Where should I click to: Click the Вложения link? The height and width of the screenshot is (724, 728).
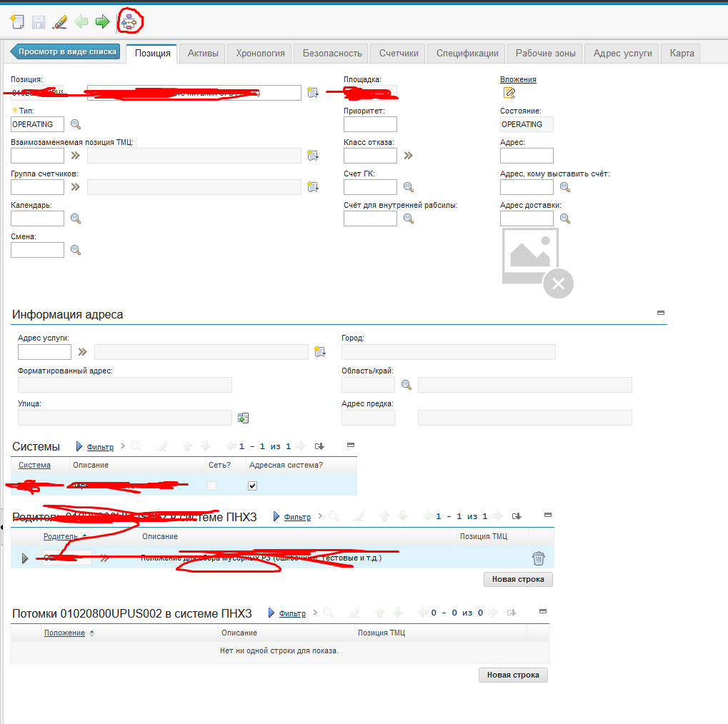click(x=518, y=79)
